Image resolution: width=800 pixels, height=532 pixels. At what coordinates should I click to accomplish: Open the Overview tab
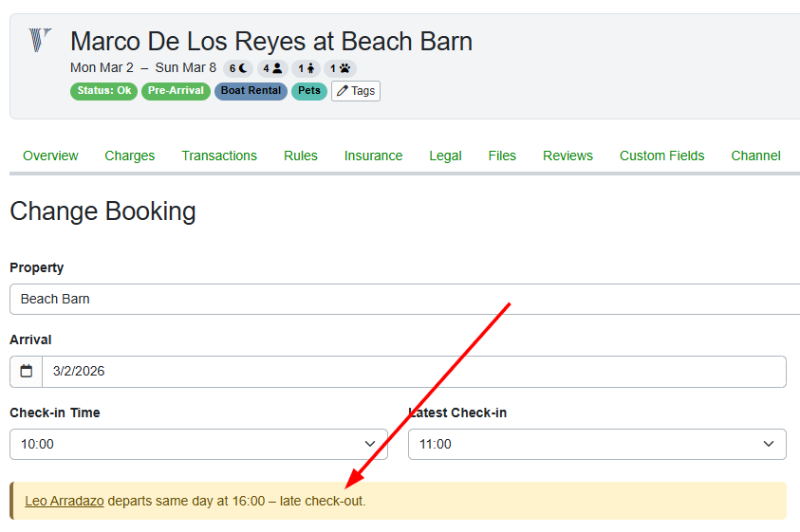tap(50, 156)
